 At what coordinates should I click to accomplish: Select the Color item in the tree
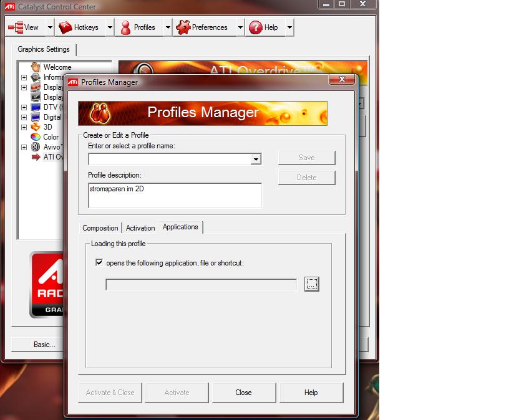click(x=51, y=137)
